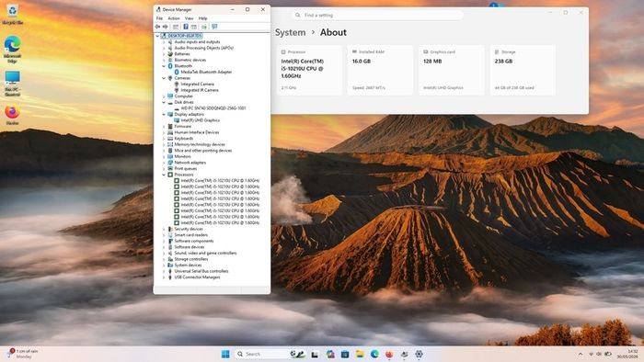
Task: Open Microsoft Store from the taskbar
Action: pyautogui.click(x=345, y=354)
